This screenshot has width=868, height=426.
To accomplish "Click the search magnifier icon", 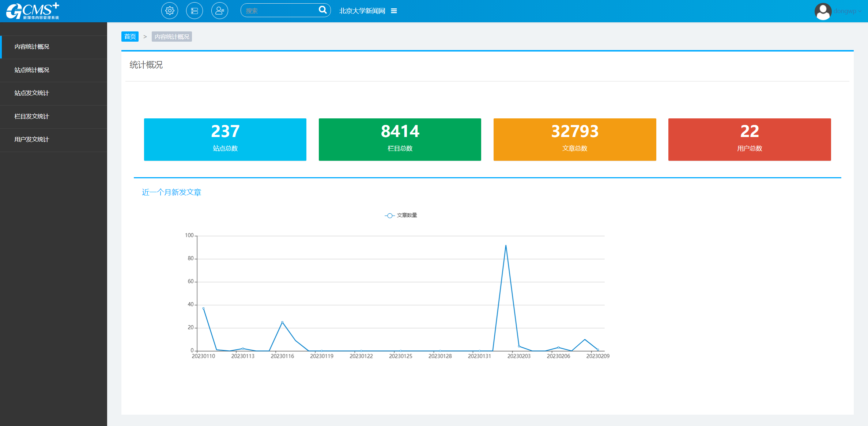I will point(322,10).
